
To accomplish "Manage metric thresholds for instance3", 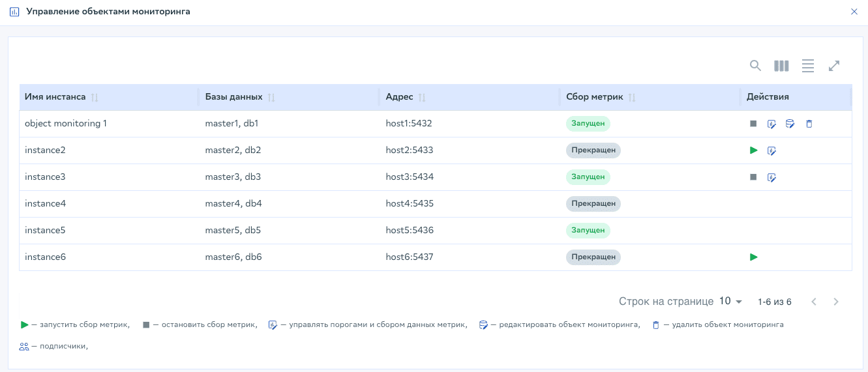I will (771, 177).
